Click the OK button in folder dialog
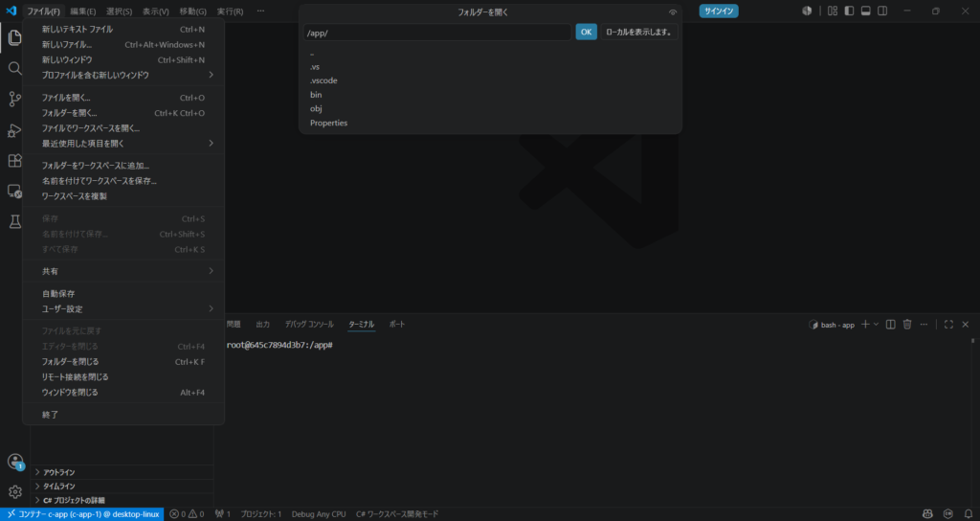 click(587, 32)
